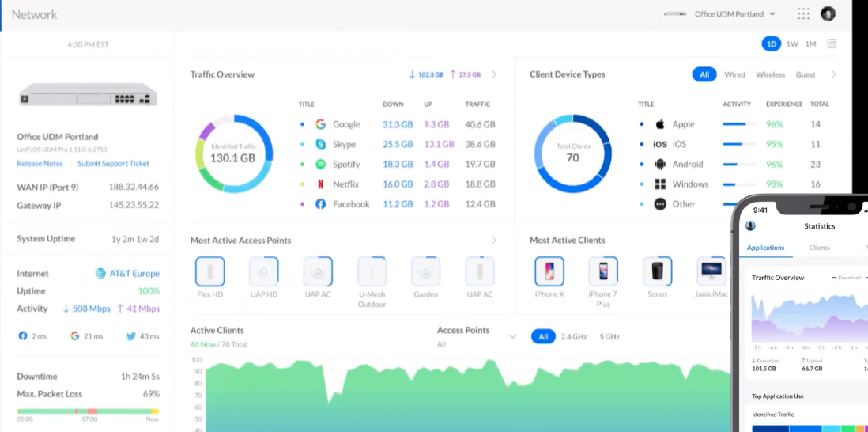Image resolution: width=868 pixels, height=432 pixels.
Task: Click the Facebook icon in traffic list
Action: pyautogui.click(x=320, y=204)
